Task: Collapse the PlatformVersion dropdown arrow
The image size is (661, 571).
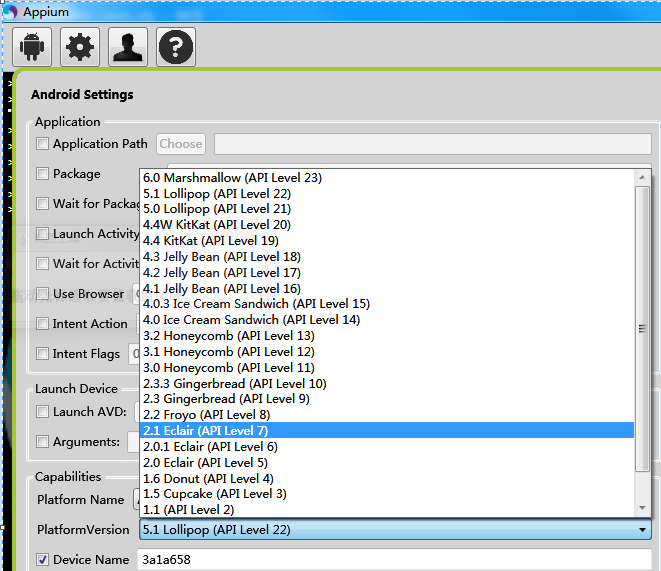Action: click(642, 530)
